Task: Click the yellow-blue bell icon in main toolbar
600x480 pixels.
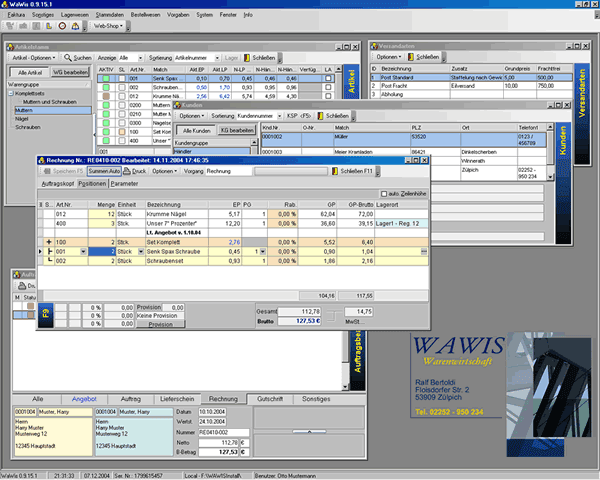Action: pyautogui.click(x=75, y=26)
